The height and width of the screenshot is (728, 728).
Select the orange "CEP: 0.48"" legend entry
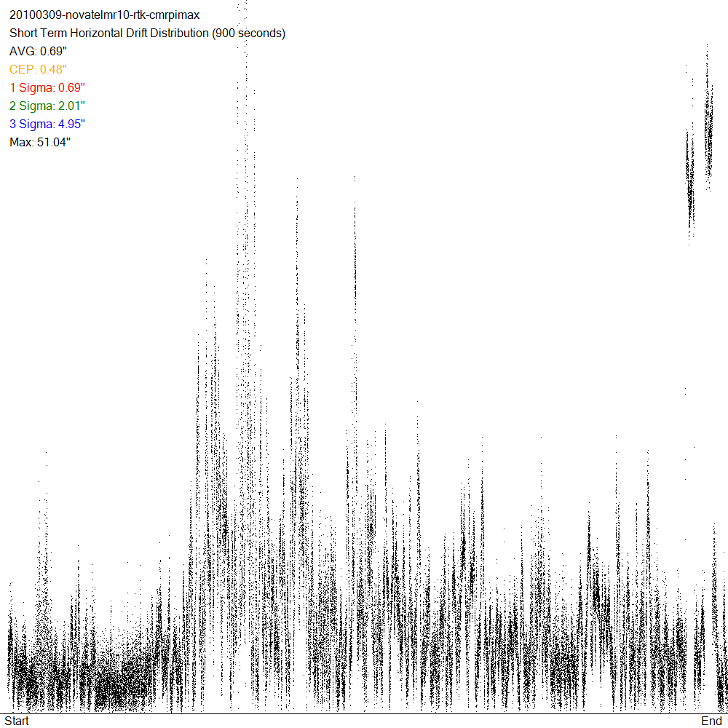(x=38, y=70)
